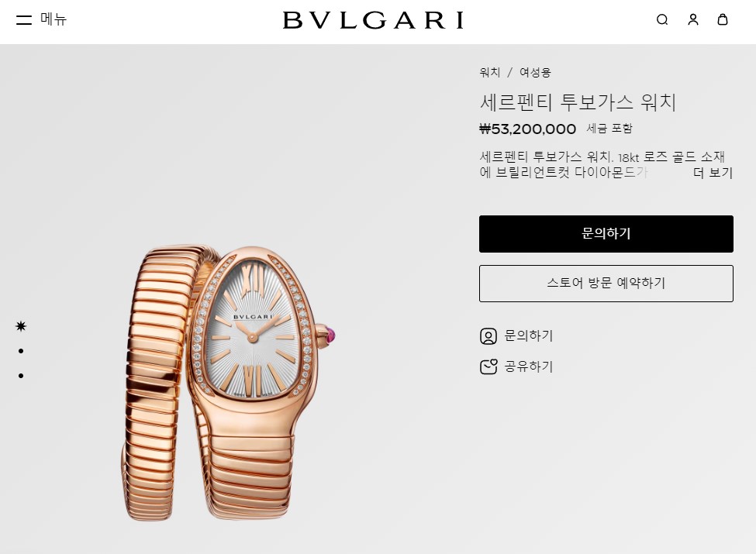Image resolution: width=756 pixels, height=554 pixels.
Task: Open the account profile icon
Action: (693, 19)
